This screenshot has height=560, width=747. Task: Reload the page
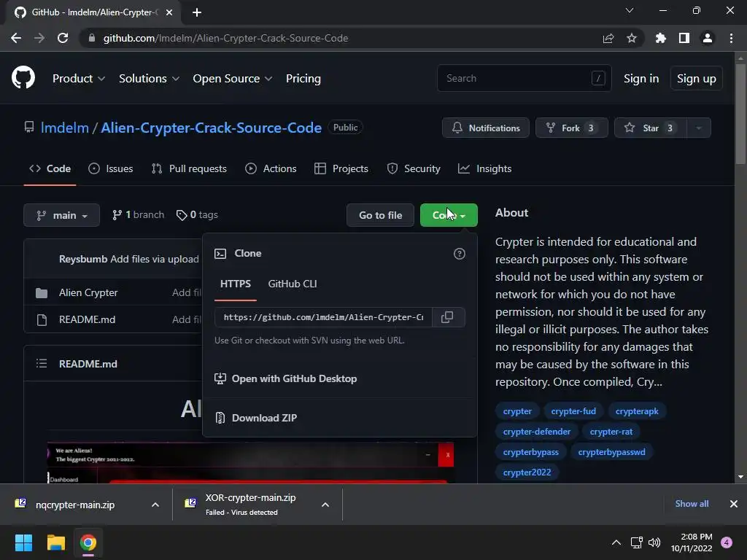point(63,38)
